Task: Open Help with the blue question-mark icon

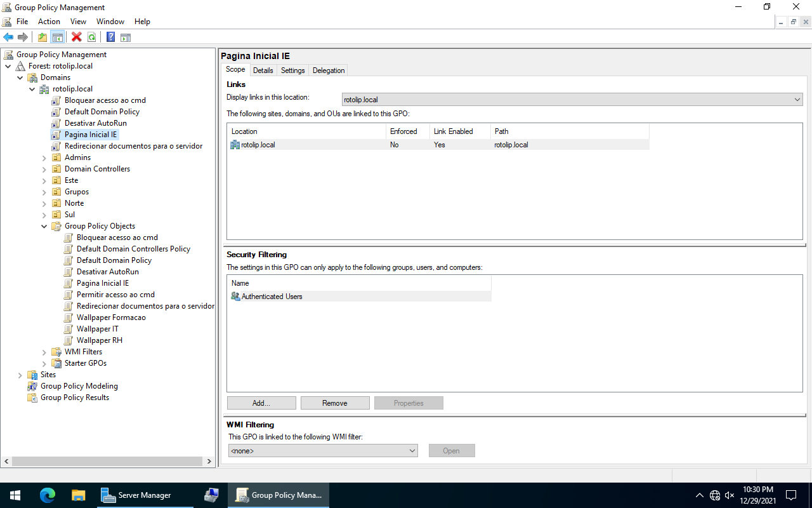Action: pos(110,37)
